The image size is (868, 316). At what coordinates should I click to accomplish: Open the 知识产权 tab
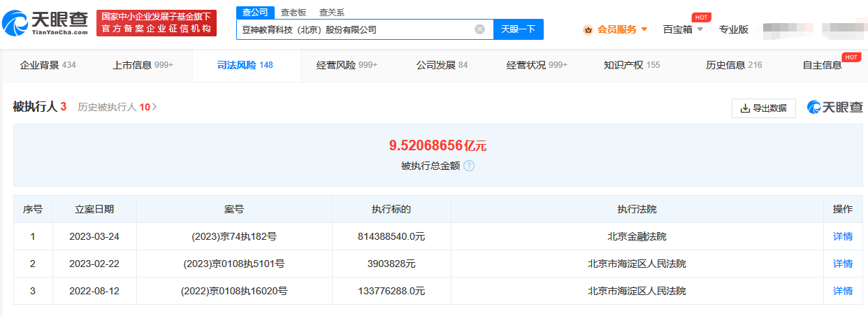[632, 65]
